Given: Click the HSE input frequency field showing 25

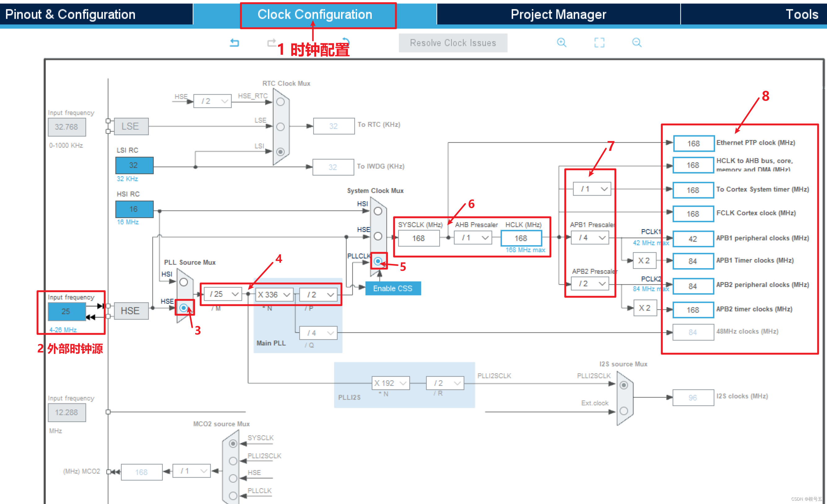Looking at the screenshot, I should 67,311.
